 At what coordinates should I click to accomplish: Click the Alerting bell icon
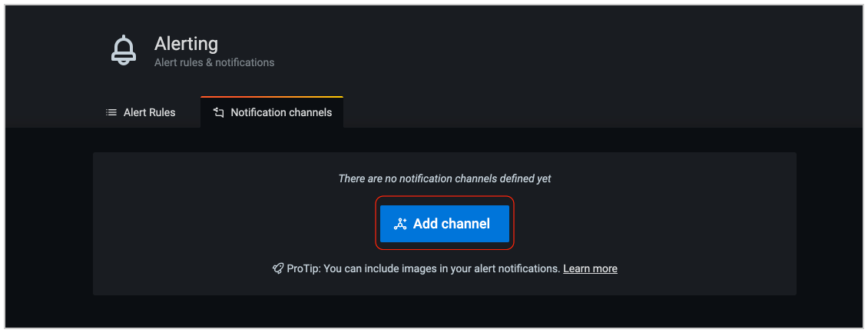(124, 51)
